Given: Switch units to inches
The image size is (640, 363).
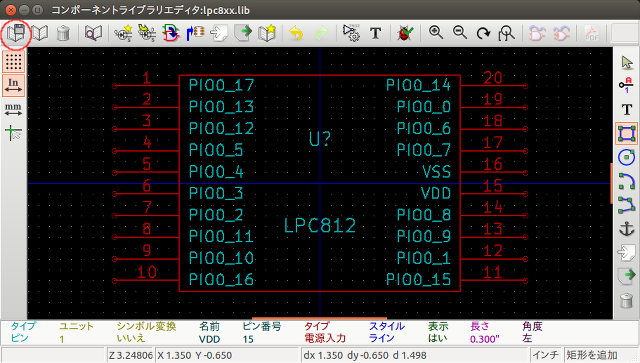Looking at the screenshot, I should tap(13, 85).
